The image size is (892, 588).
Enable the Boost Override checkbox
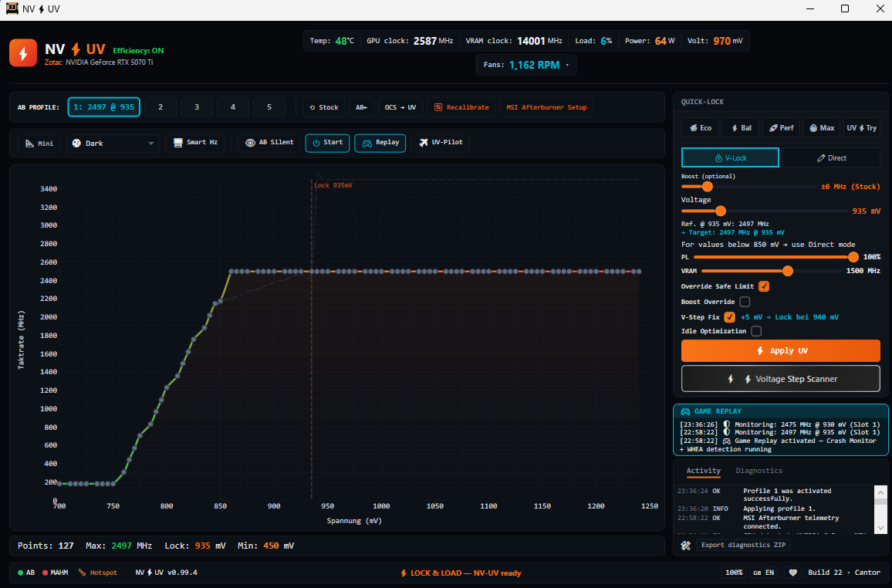point(745,302)
